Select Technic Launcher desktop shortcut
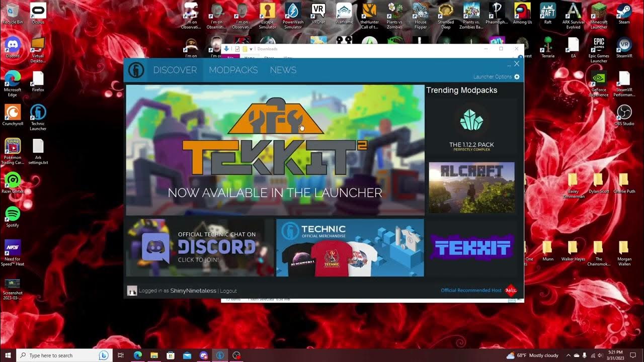Image resolution: width=644 pixels, height=362 pixels. coord(38,118)
